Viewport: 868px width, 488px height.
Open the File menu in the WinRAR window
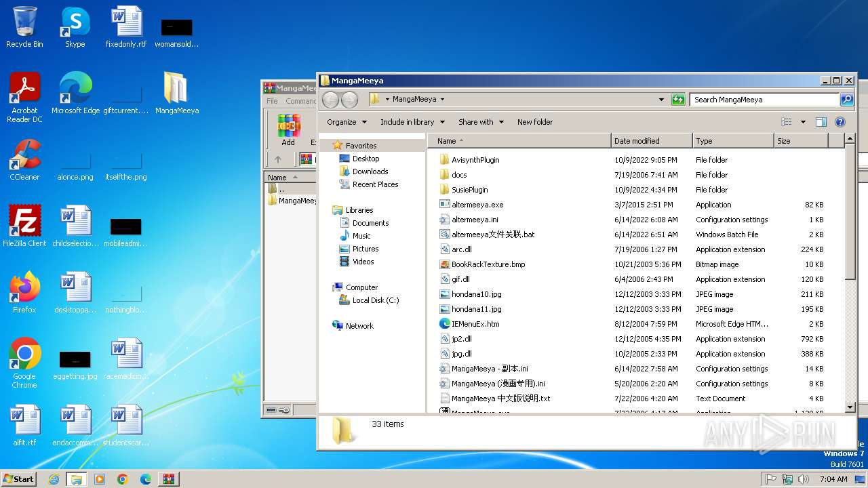pos(272,101)
